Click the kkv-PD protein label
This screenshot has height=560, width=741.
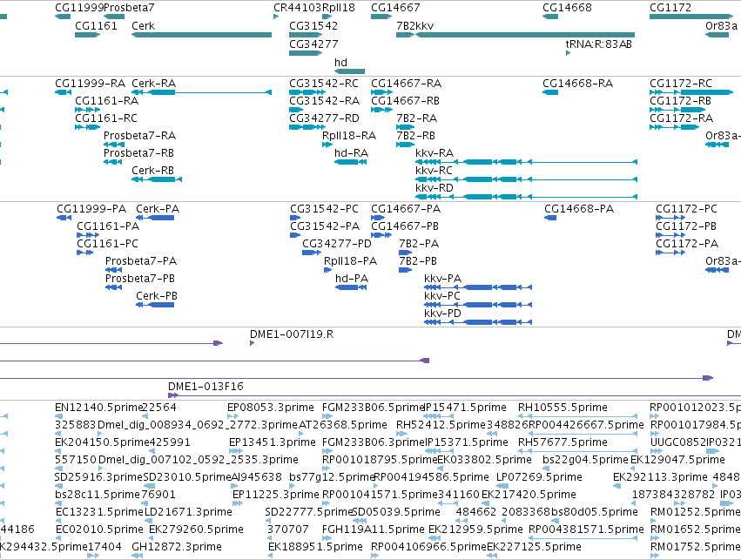(x=442, y=314)
